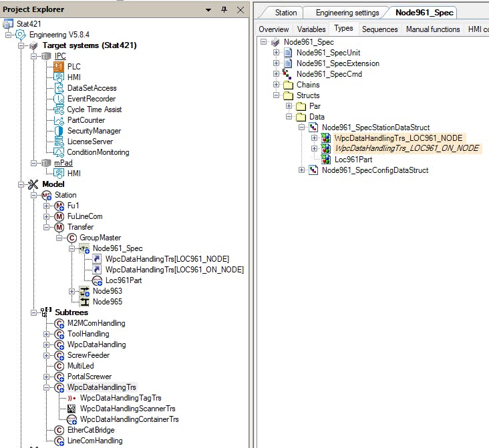Click the PLC icon under IPC
Screen dimensions: 489x448
[59, 67]
